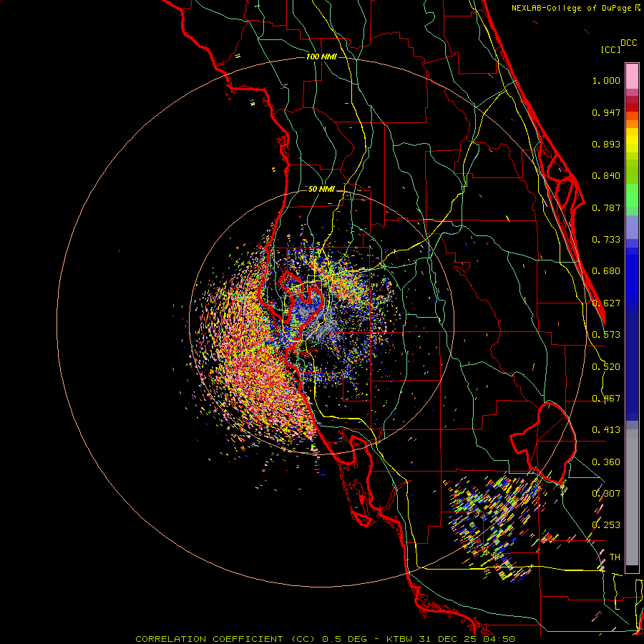Click the 0.307 value on the scale

606,494
